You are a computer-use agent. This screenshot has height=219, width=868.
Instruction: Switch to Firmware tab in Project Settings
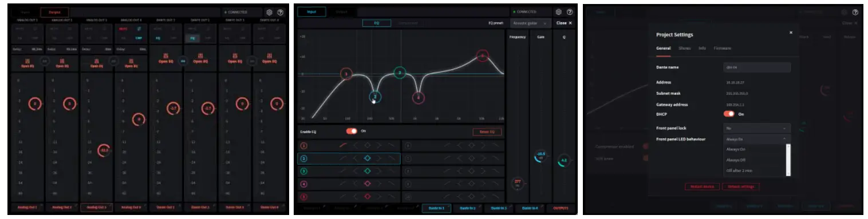point(723,48)
